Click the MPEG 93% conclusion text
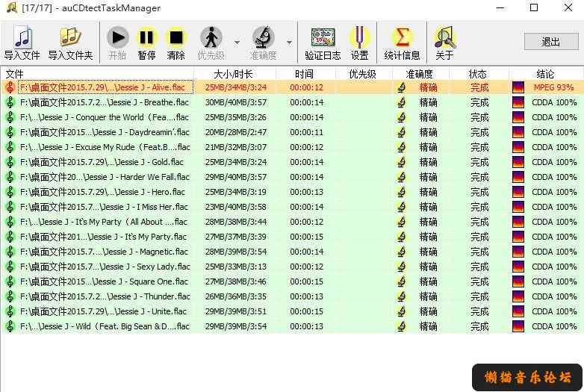584x392 pixels. [553, 87]
